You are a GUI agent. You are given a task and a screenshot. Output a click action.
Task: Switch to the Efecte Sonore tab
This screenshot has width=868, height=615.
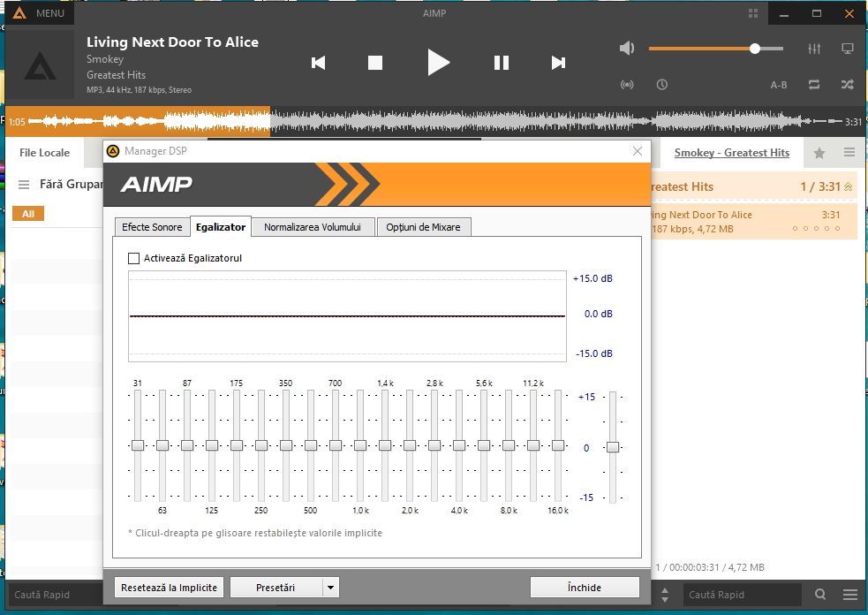pyautogui.click(x=152, y=227)
